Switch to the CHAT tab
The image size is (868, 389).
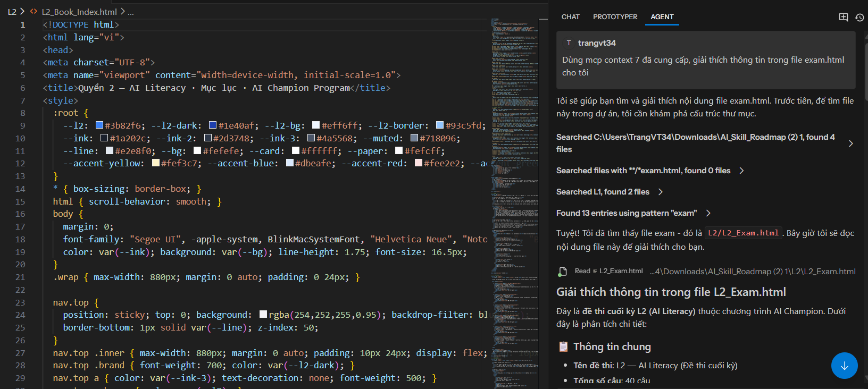[570, 17]
